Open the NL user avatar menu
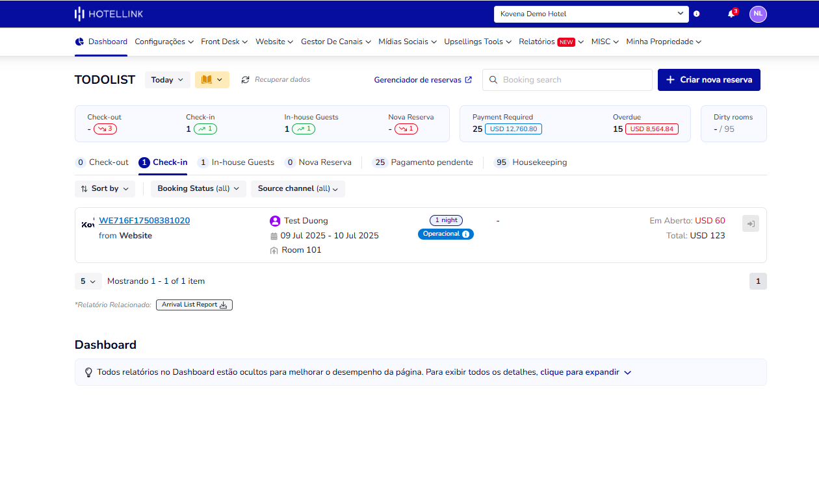819x504 pixels. [x=758, y=14]
